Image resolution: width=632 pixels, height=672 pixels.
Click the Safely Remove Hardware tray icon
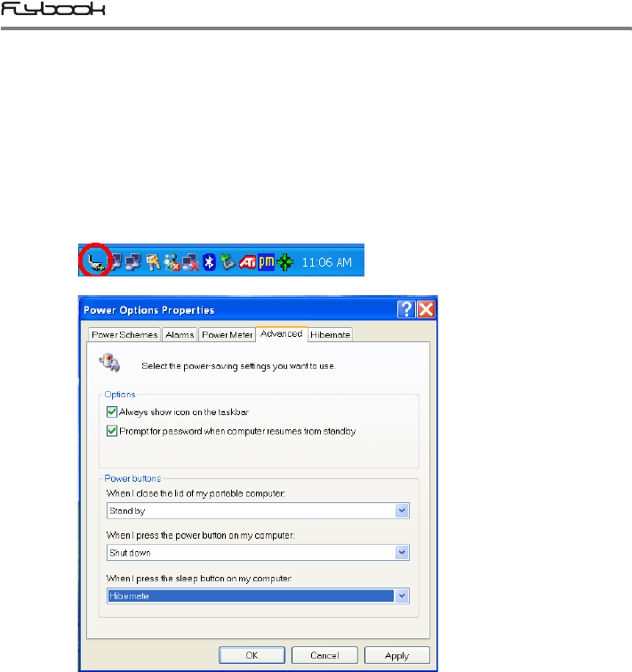click(228, 261)
